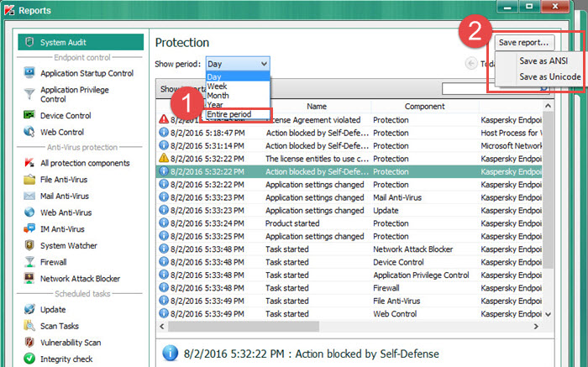Select Task started row for File Anti-Virus
Image resolution: width=588 pixels, height=367 pixels.
(x=349, y=301)
